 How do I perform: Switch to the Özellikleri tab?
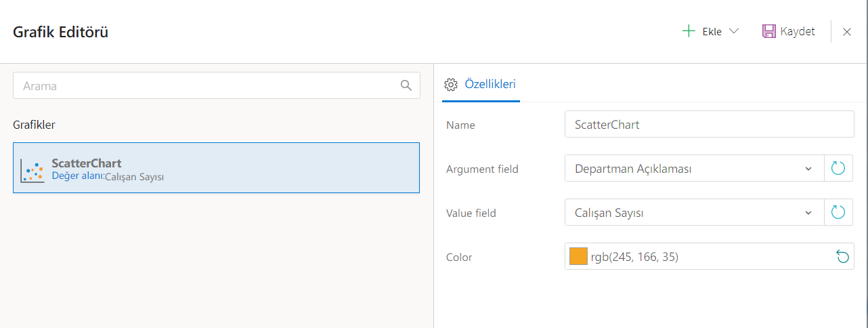(490, 85)
